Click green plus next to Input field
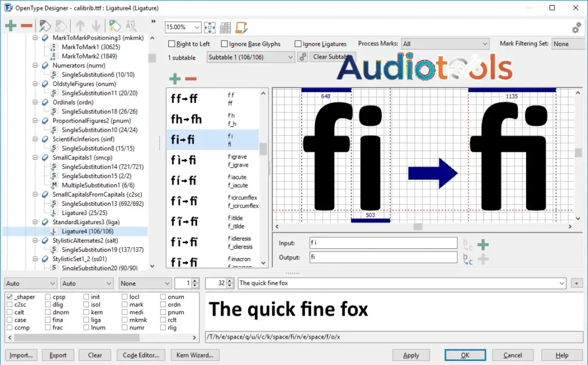Screen dimensions: 588x365 (483, 245)
